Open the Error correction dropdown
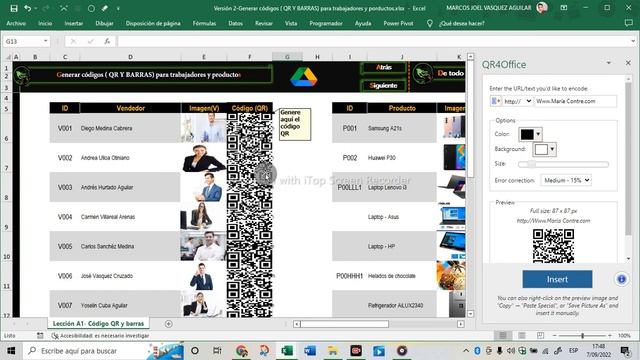The image size is (640, 360). (x=566, y=180)
